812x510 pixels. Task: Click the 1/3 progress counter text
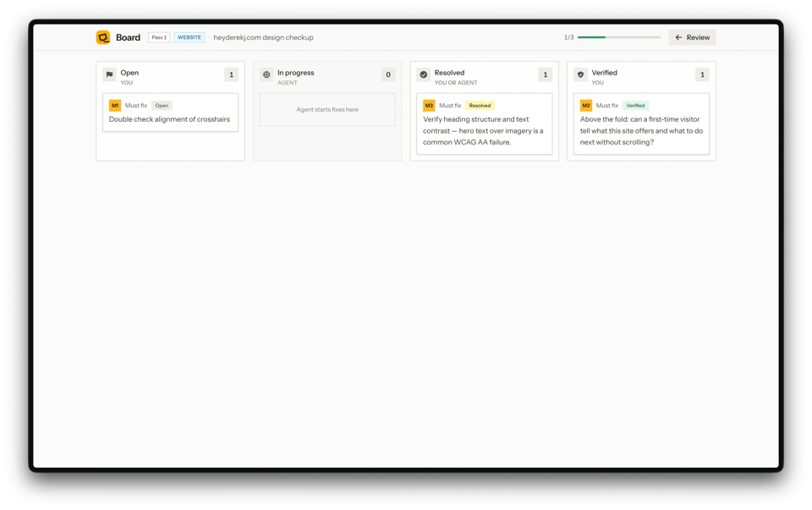click(568, 37)
